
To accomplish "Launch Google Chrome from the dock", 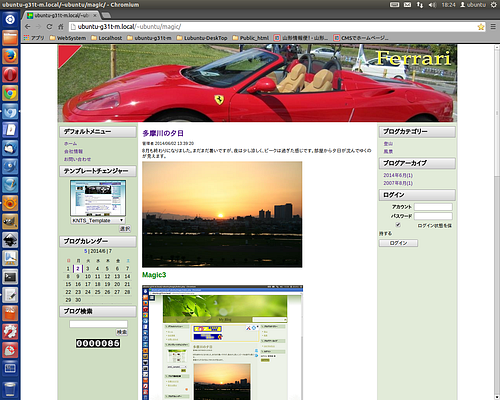I will click(x=10, y=93).
